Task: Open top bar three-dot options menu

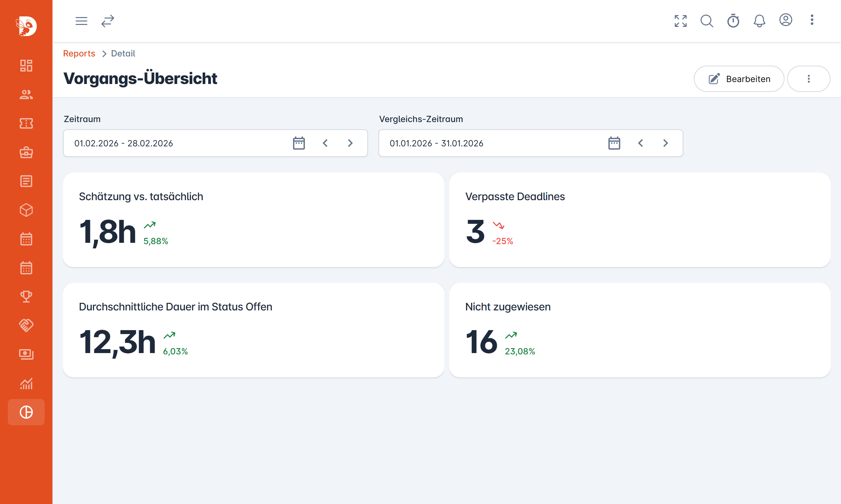Action: [x=812, y=20]
